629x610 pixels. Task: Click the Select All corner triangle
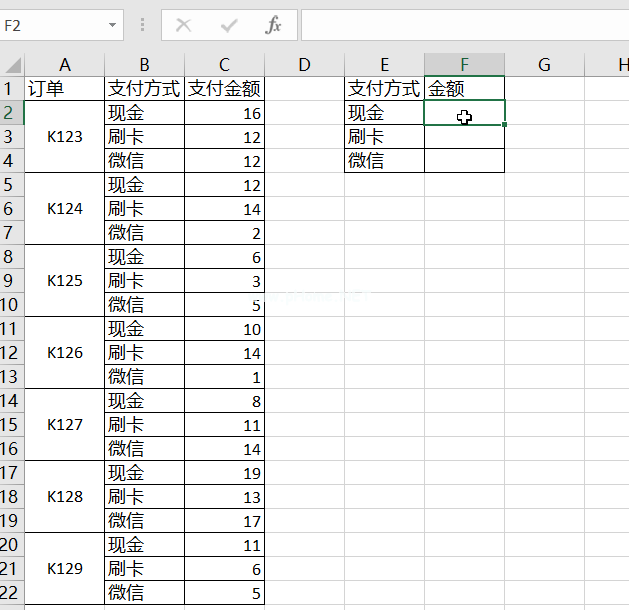coord(12,65)
